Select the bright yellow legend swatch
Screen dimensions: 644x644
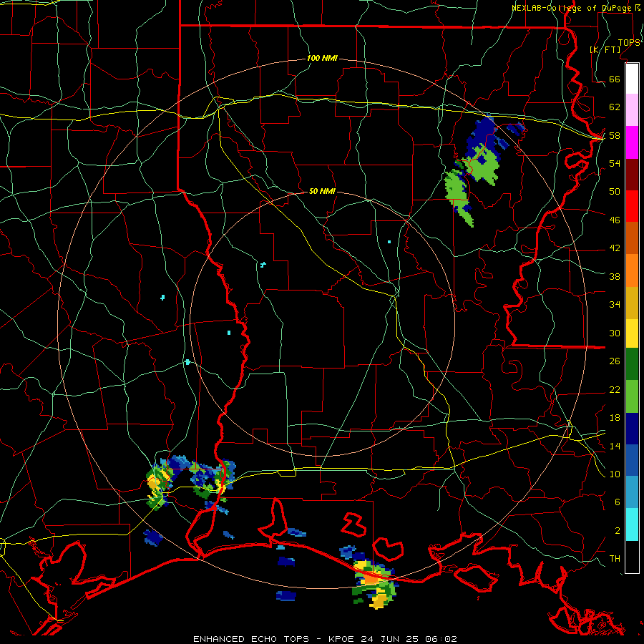(x=632, y=333)
